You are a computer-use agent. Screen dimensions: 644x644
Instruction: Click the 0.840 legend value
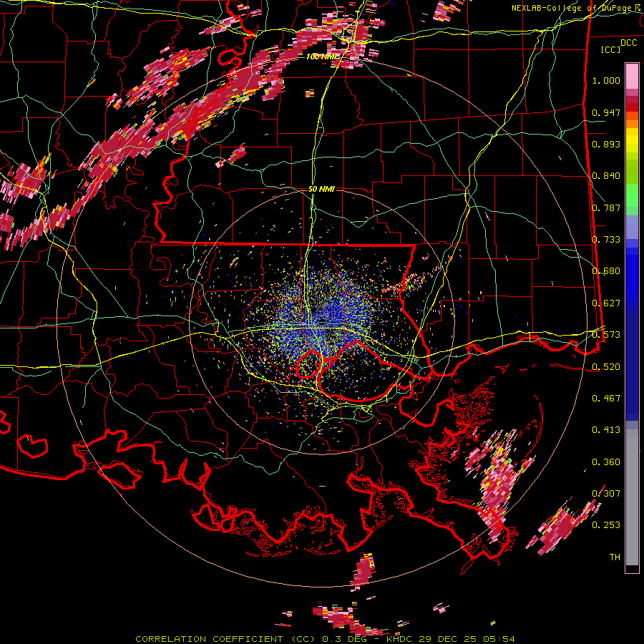(x=606, y=176)
